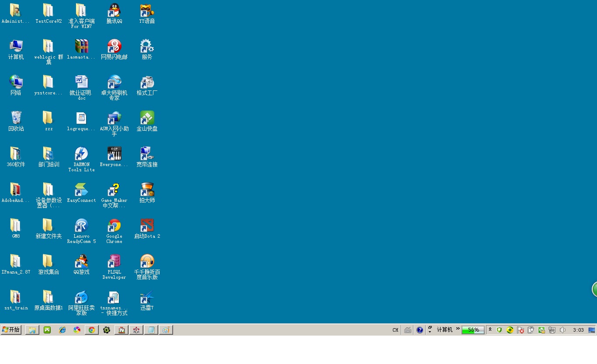Click the CH input language indicator
The image size is (597, 364).
click(x=396, y=330)
